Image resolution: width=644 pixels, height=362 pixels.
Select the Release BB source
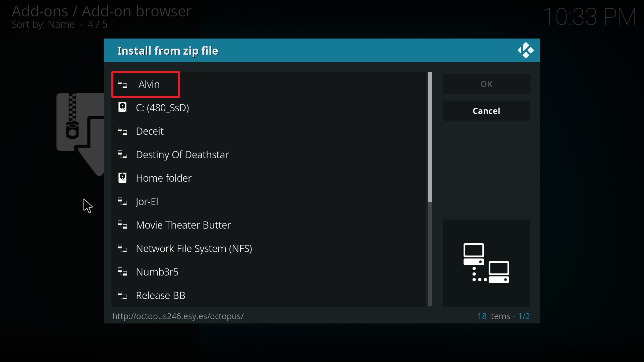click(268, 296)
